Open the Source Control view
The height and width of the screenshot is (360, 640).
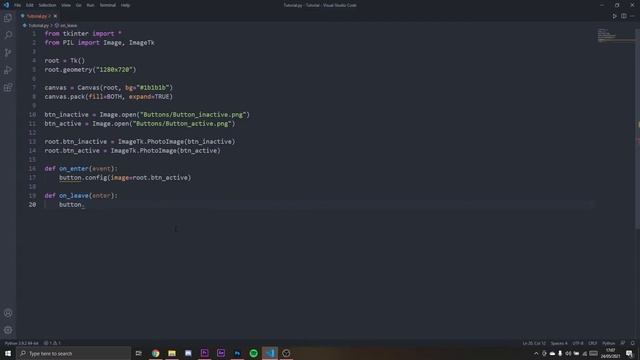[8, 53]
